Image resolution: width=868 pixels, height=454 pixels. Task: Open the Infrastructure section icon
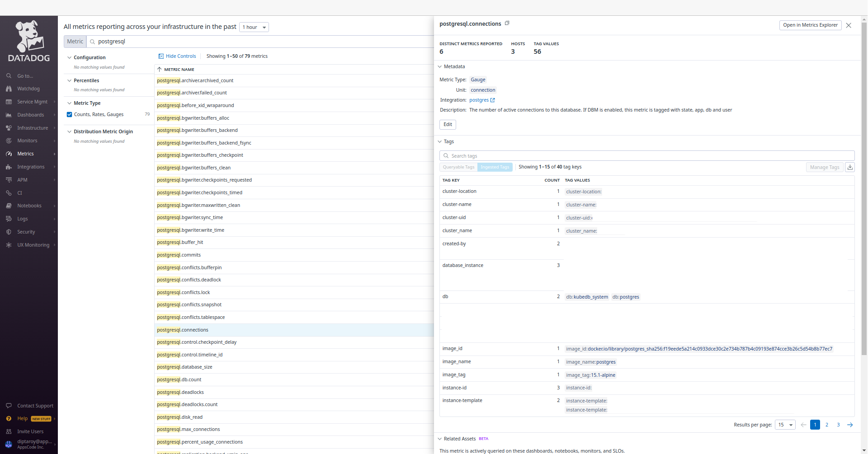(x=9, y=127)
